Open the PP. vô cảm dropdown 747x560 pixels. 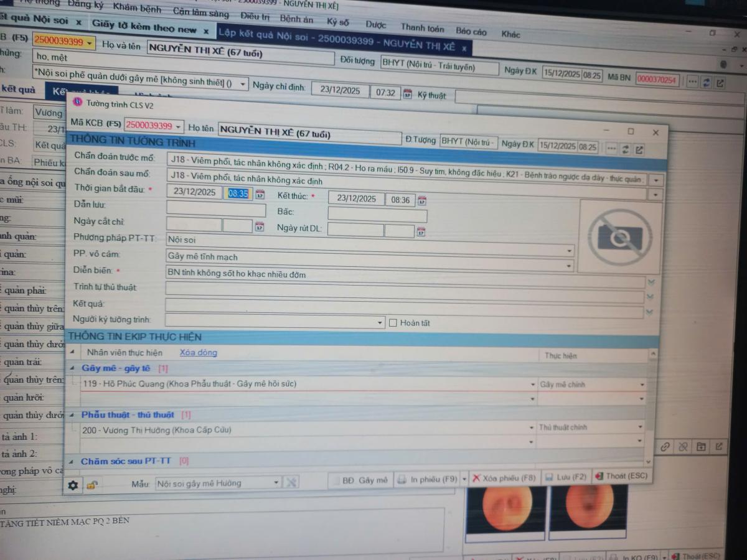569,251
